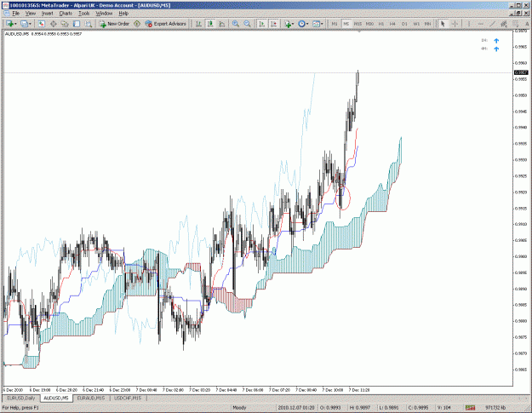The width and height of the screenshot is (532, 413).
Task: Select the Horizontal Line drawing tool
Action: 480,24
